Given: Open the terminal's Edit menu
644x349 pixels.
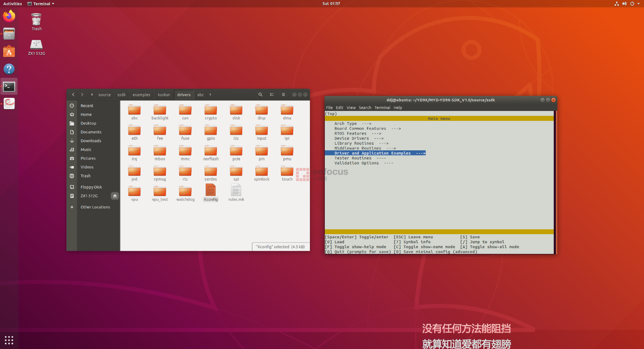Looking at the screenshot, I should point(339,108).
